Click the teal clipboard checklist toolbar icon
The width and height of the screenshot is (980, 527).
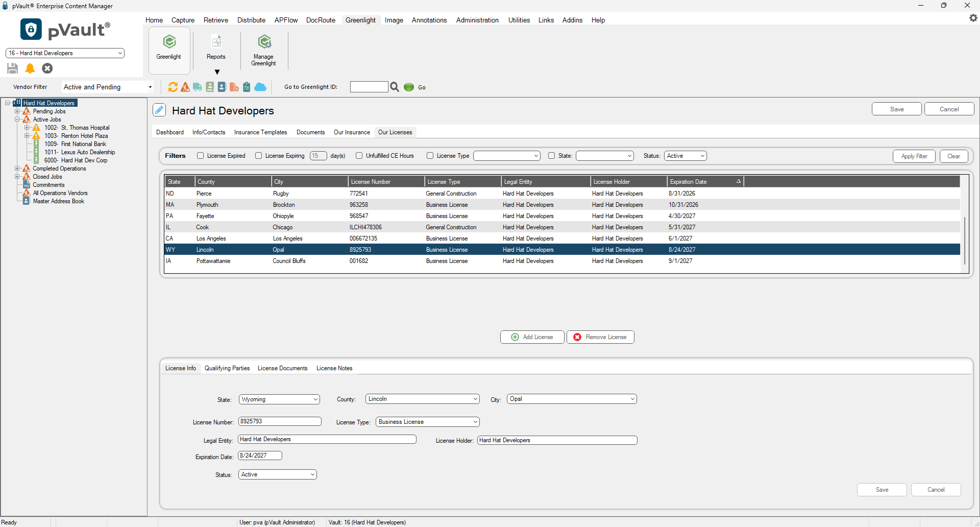(x=247, y=87)
